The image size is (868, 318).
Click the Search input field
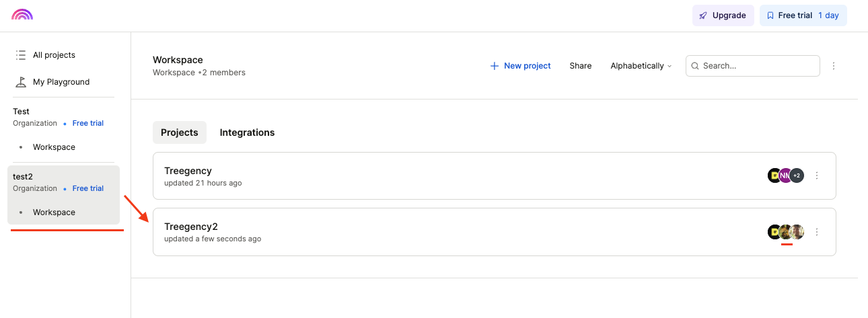[x=757, y=66]
